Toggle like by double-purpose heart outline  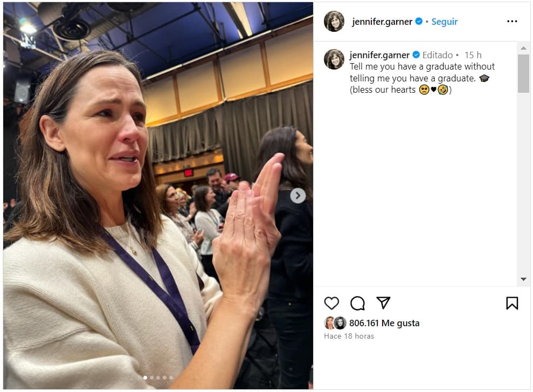pos(332,304)
